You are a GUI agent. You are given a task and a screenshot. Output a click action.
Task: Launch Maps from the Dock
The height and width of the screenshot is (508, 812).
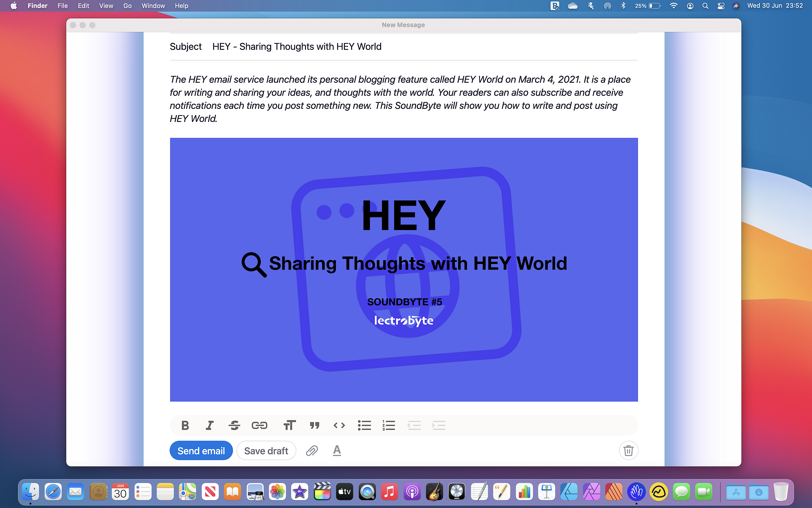pos(188,492)
